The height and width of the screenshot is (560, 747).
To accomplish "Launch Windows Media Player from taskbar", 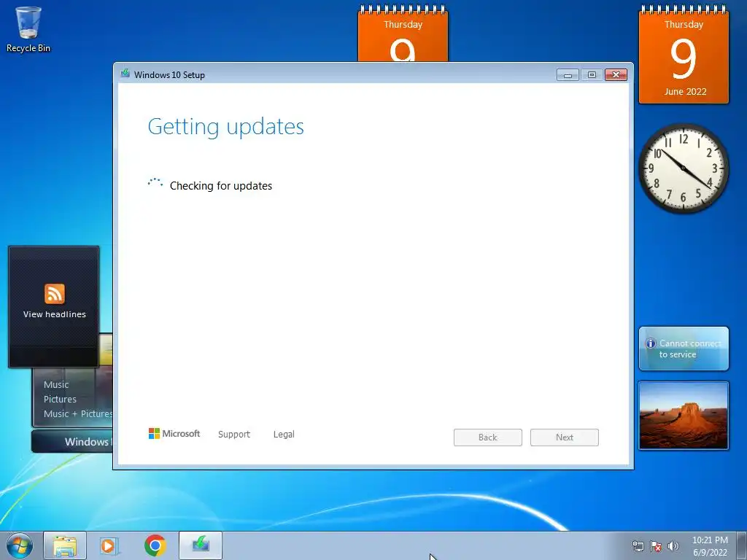I will pyautogui.click(x=109, y=545).
